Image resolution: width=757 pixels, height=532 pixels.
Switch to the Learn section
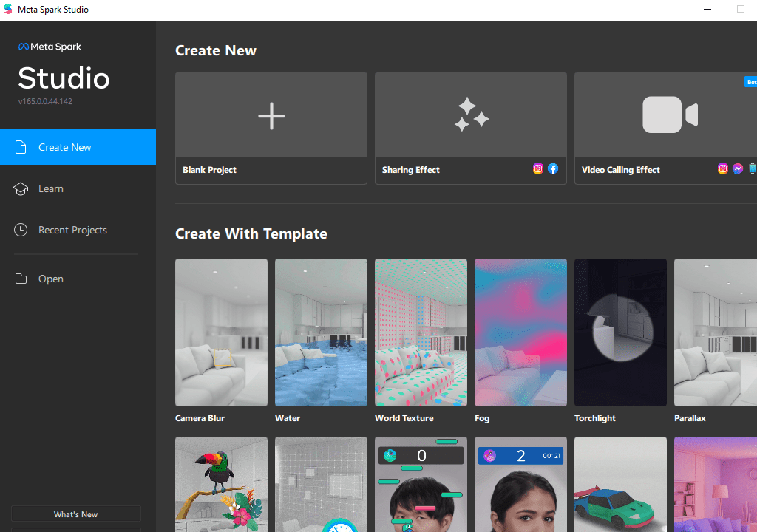point(51,188)
